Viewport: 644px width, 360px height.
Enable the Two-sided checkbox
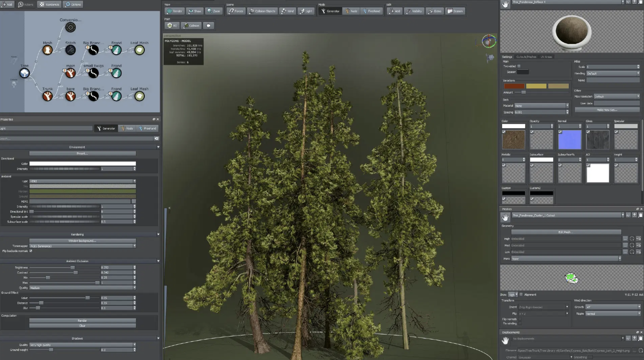point(519,66)
